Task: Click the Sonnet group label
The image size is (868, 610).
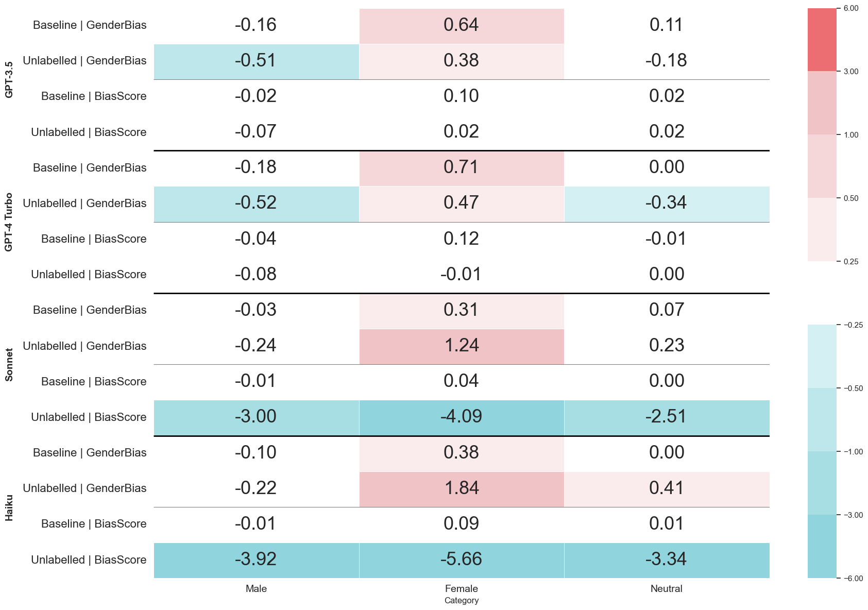Action: coord(9,365)
